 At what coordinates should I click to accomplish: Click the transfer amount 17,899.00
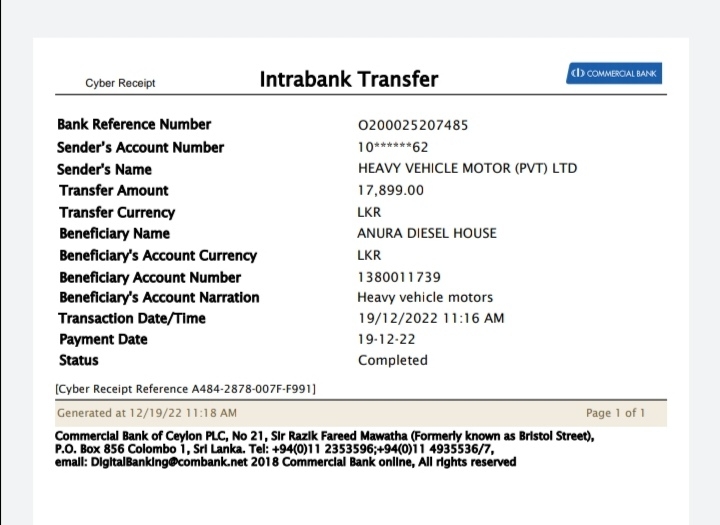(x=390, y=190)
